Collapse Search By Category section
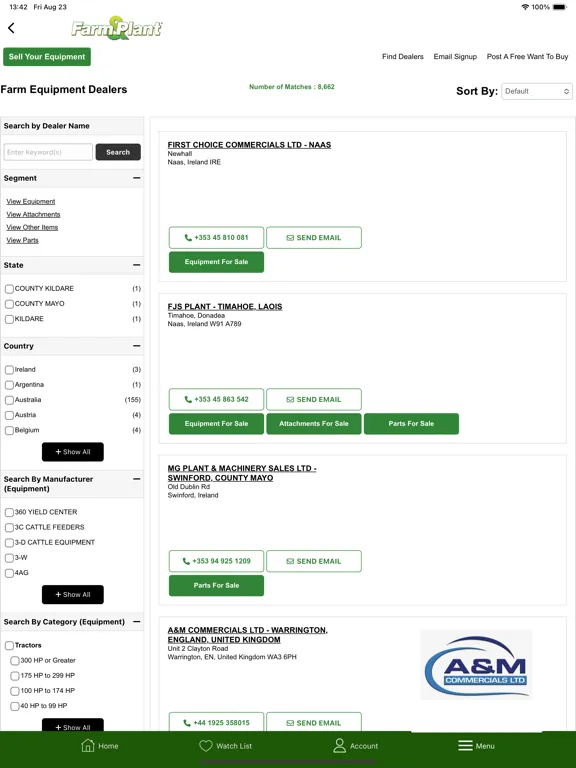Viewport: 576px width, 768px height. click(x=137, y=622)
